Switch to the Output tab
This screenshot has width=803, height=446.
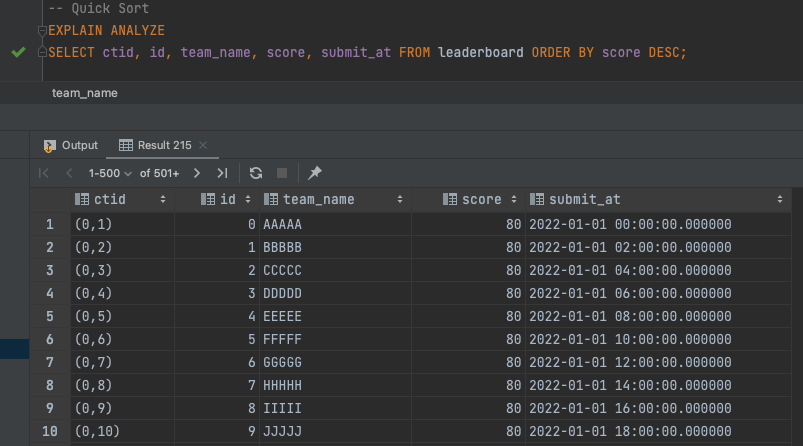[x=71, y=145]
